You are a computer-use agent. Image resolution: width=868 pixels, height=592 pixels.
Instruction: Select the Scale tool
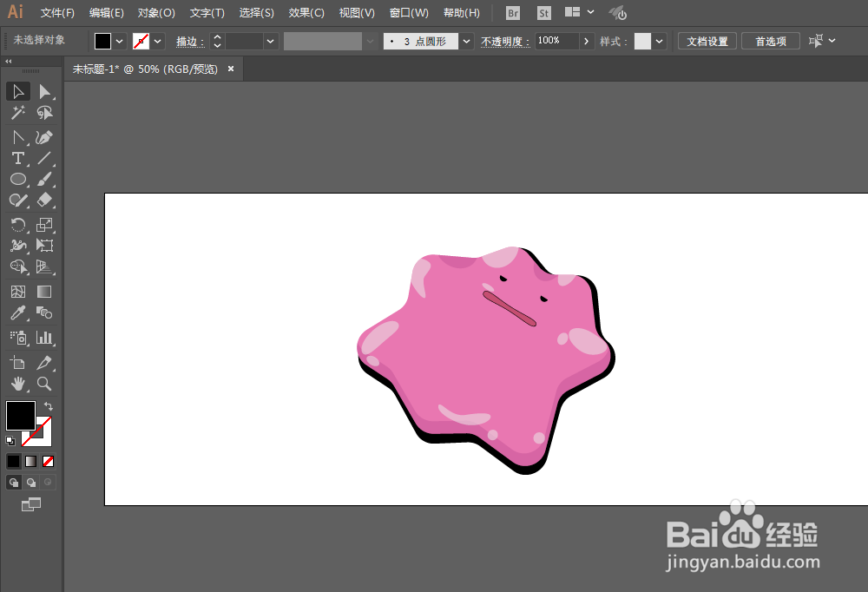point(44,224)
